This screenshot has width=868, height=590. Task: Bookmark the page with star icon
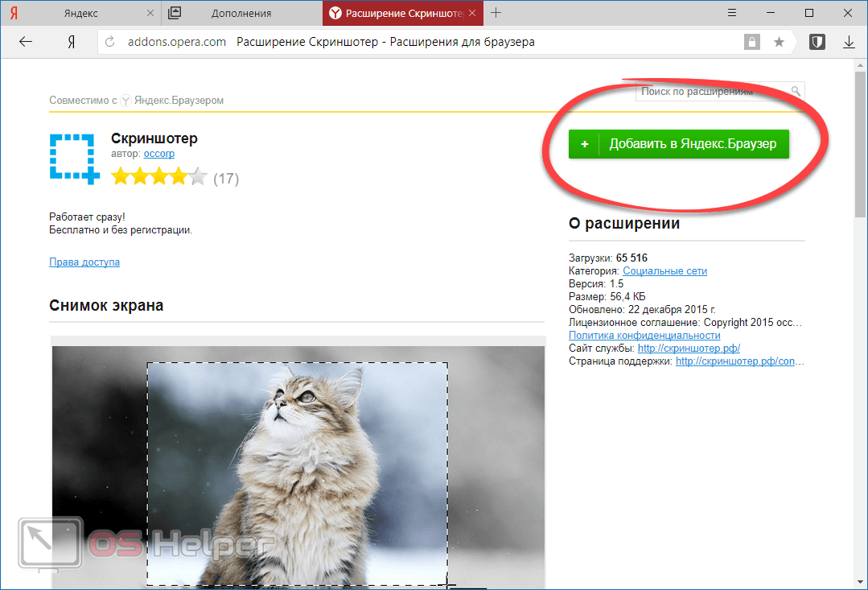(779, 42)
